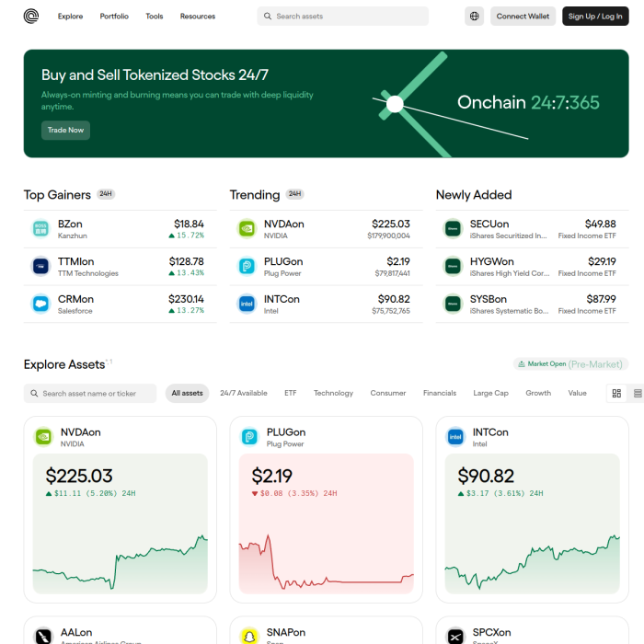Screen dimensions: 644x644
Task: Filter assets by Consumer
Action: [388, 394]
